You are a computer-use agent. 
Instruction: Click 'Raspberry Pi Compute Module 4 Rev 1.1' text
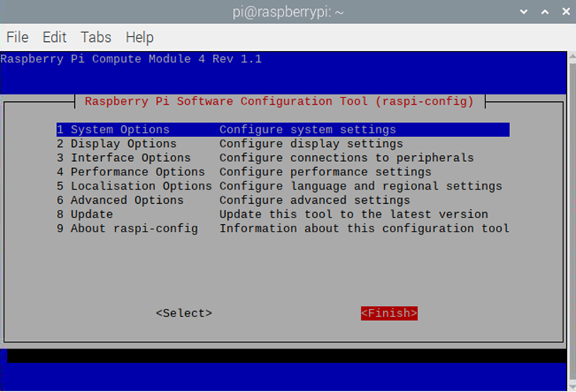click(131, 58)
